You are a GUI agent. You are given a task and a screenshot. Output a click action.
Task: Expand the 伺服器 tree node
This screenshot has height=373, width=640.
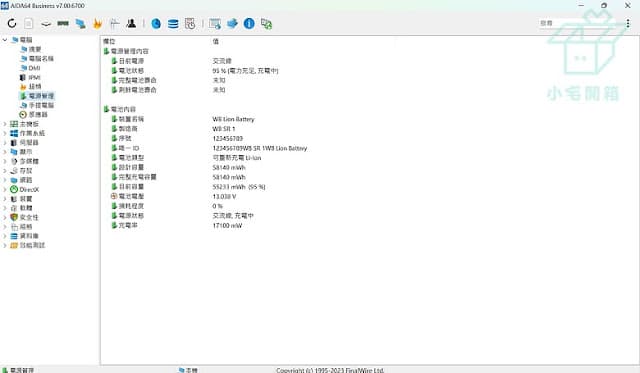[x=5, y=142]
